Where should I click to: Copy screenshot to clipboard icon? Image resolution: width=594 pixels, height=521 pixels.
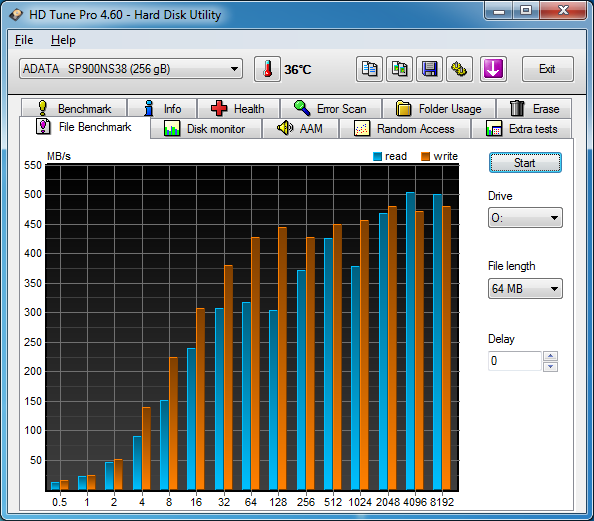tap(399, 69)
